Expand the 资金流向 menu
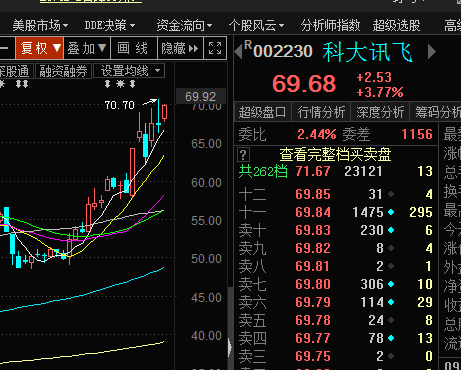This screenshot has height=370, width=461. pos(184,25)
